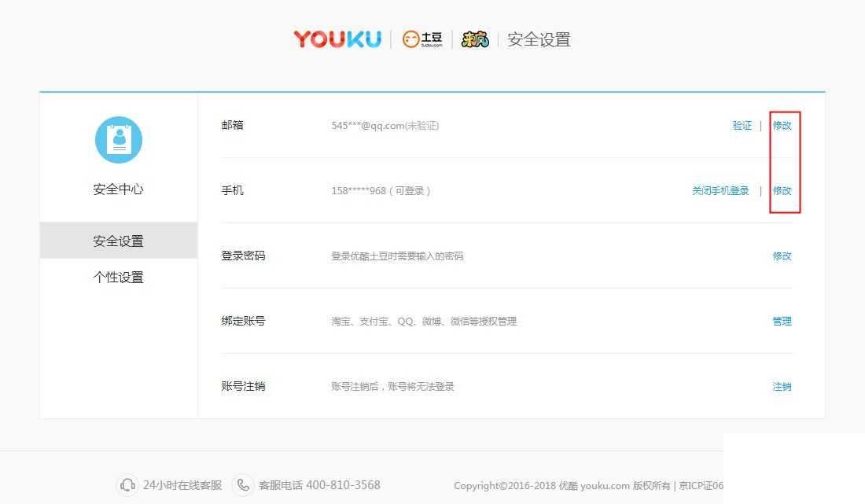Click the Laifeng logo icon
Viewport: 865px width, 504px height.
click(474, 39)
